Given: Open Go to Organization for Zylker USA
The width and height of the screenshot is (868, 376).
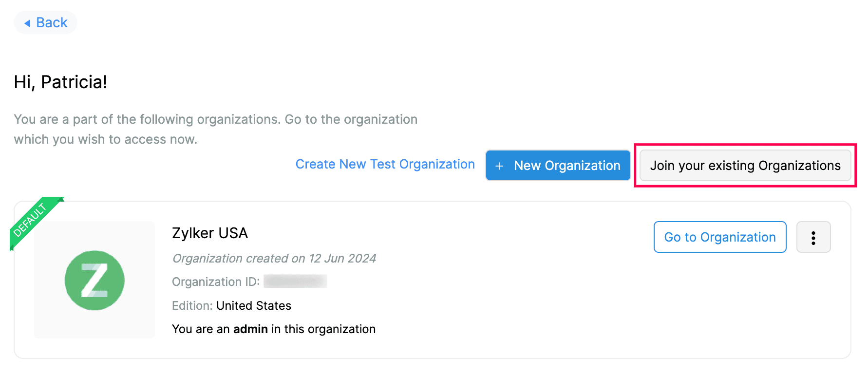Looking at the screenshot, I should [719, 237].
